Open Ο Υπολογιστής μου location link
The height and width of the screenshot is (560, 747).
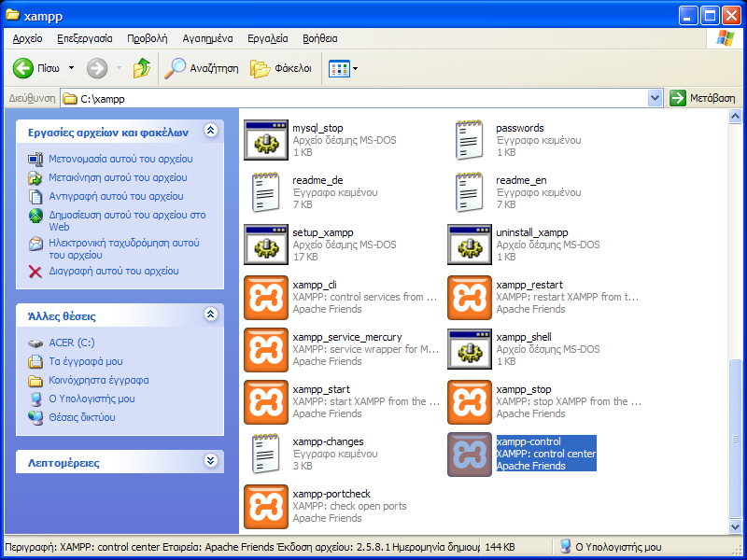(92, 399)
